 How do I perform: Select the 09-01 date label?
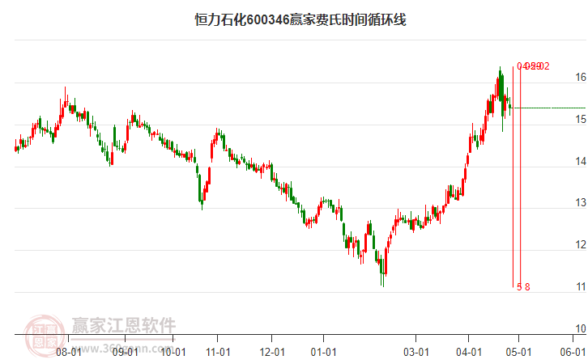point(124,352)
